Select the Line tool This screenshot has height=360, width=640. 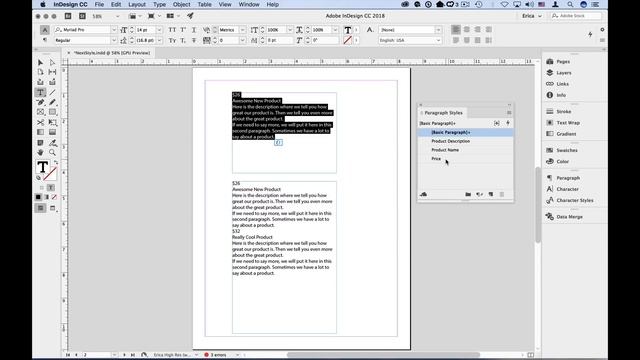click(52, 92)
